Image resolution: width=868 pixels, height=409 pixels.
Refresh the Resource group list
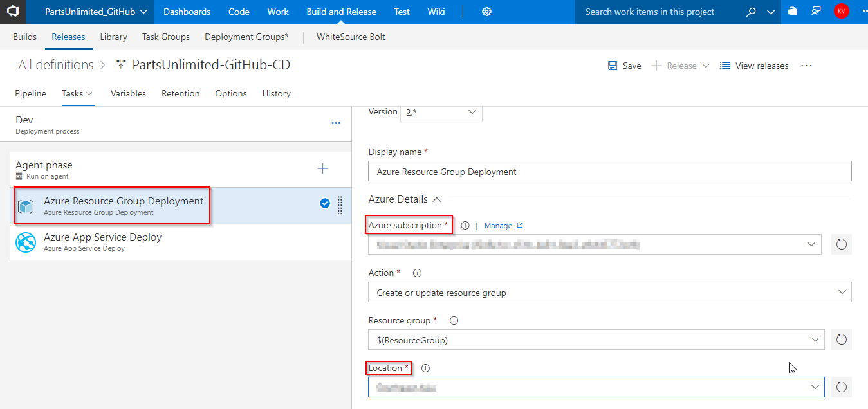point(842,340)
